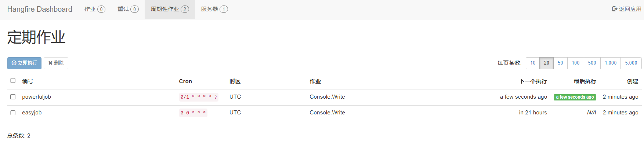The height and width of the screenshot is (143, 644).
Task: Click the 删除 cross icon
Action: pos(50,63)
